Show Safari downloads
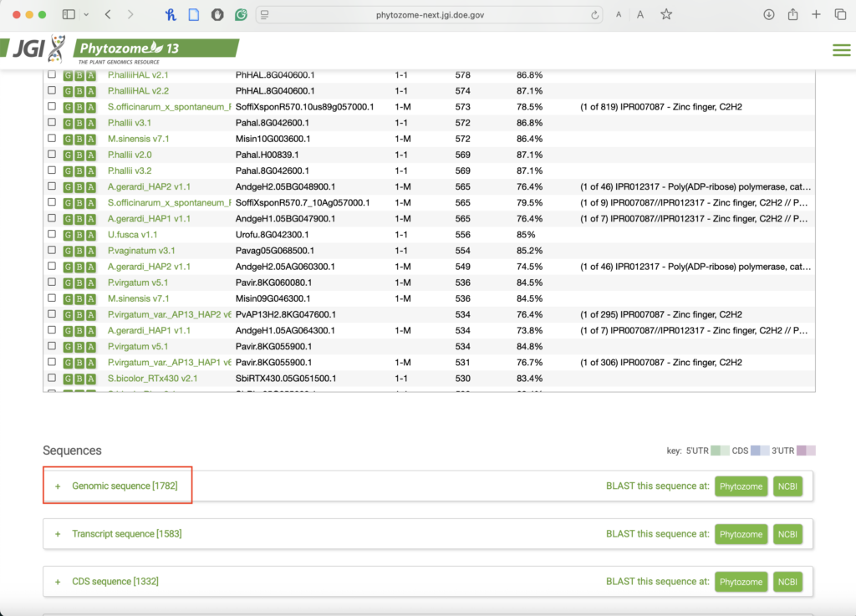Image resolution: width=856 pixels, height=616 pixels. point(769,14)
